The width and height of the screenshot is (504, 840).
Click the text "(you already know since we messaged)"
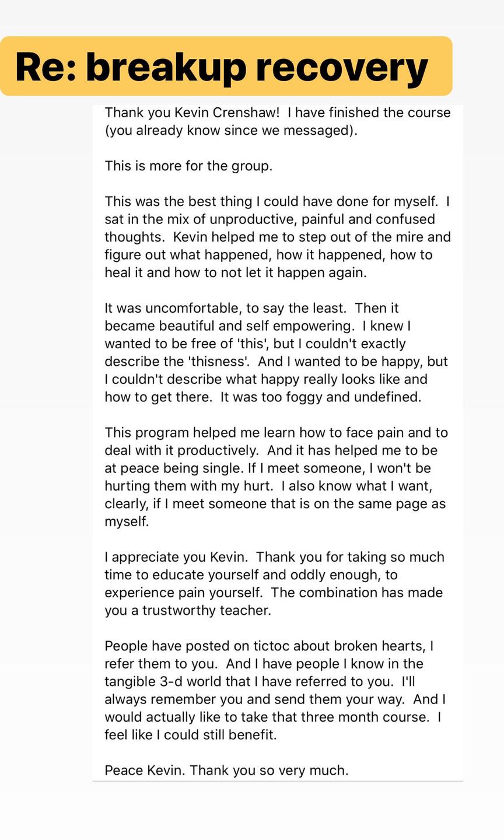pyautogui.click(x=230, y=130)
